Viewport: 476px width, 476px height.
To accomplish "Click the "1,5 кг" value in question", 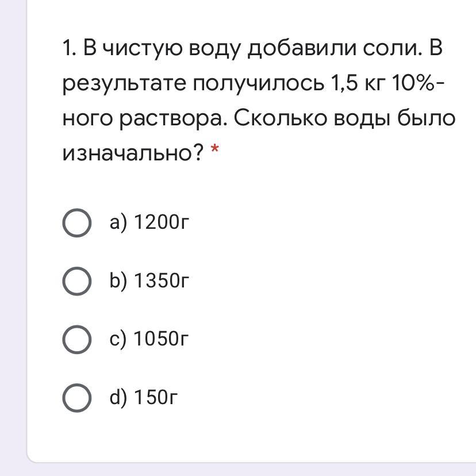I will pyautogui.click(x=356, y=85).
